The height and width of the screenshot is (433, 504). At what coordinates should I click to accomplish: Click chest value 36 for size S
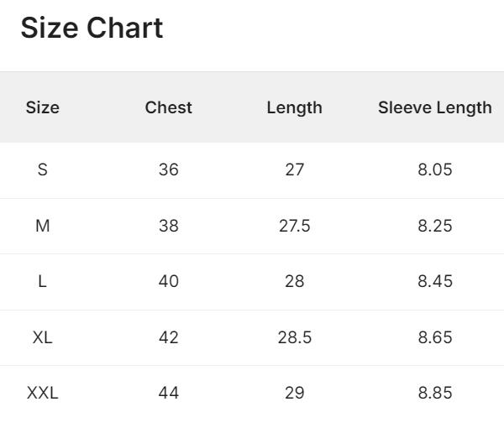point(169,170)
